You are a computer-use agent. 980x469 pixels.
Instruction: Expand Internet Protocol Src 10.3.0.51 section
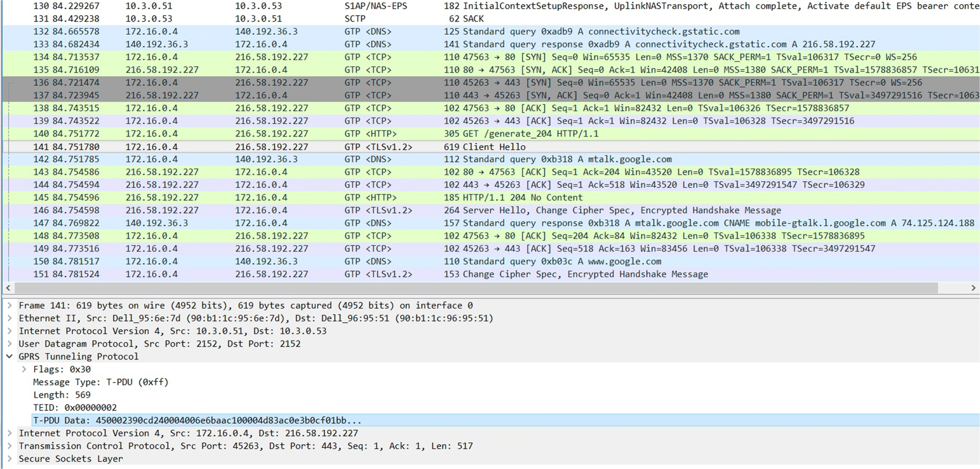[x=9, y=331]
